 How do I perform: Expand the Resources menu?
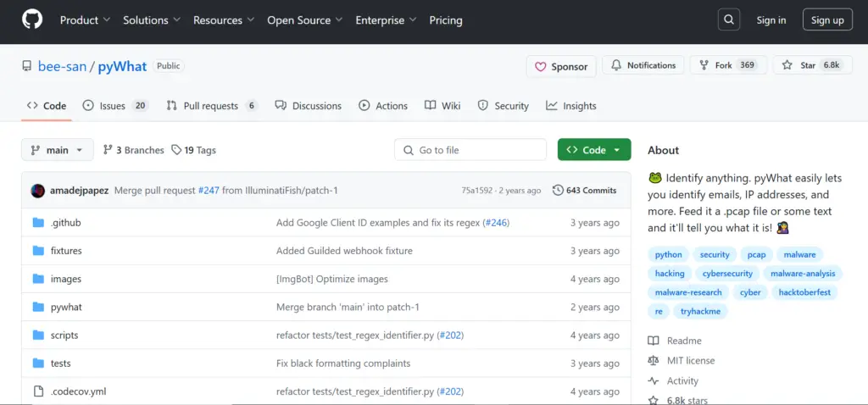224,20
